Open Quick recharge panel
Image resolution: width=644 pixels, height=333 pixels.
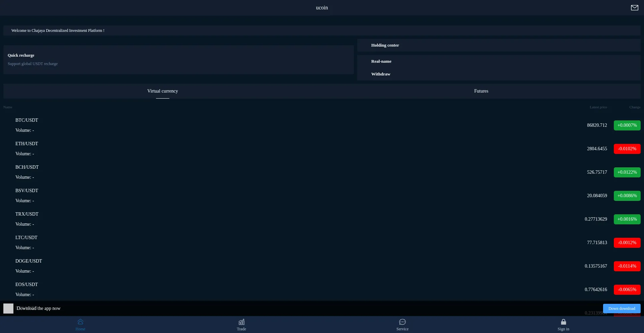178,59
